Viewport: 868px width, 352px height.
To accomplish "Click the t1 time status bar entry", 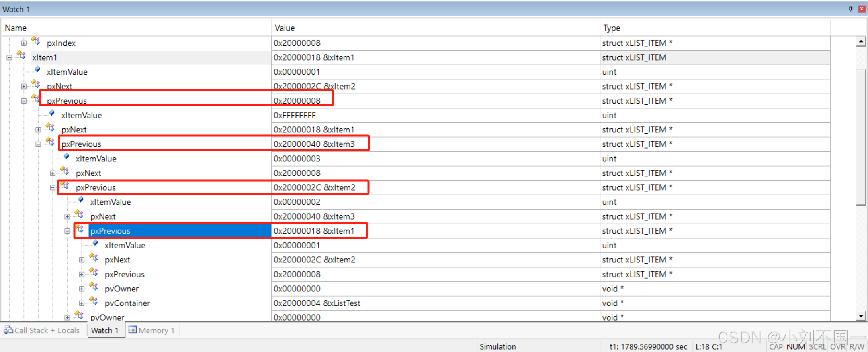I will [648, 346].
